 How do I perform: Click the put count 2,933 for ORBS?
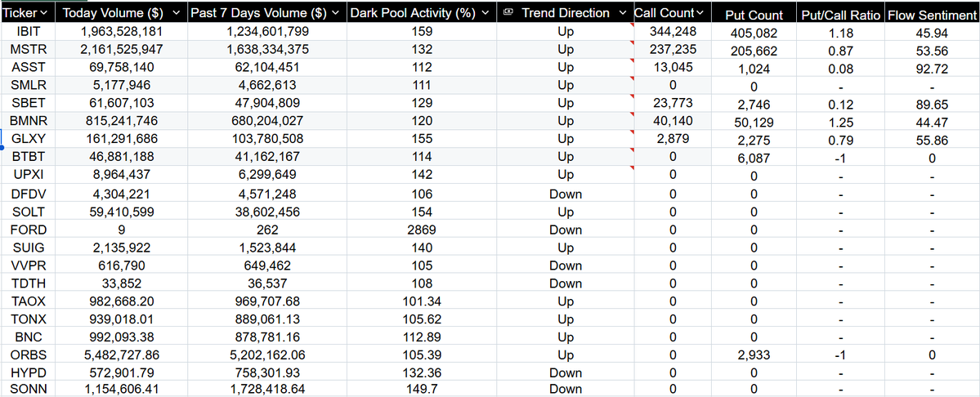click(x=754, y=355)
